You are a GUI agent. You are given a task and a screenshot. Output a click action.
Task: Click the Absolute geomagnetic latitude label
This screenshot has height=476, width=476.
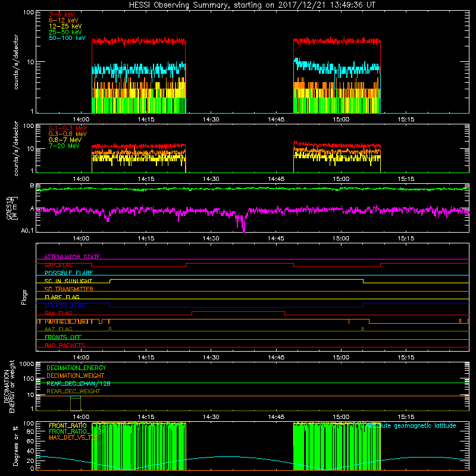pos(411,426)
